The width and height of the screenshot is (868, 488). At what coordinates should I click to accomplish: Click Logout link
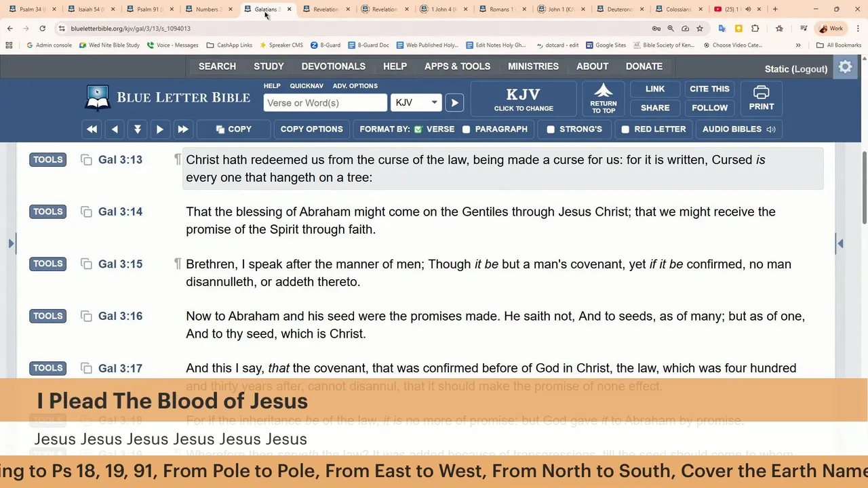(x=811, y=69)
